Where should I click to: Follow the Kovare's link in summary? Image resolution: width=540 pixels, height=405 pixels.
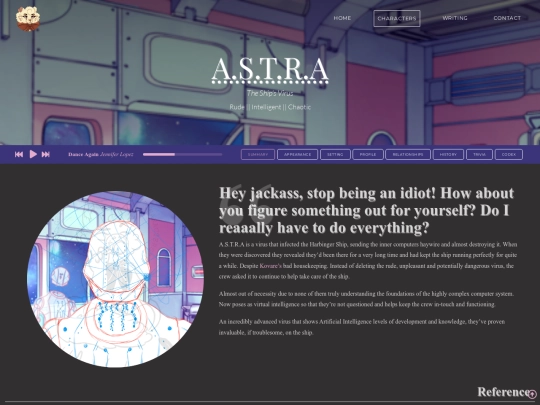point(270,266)
